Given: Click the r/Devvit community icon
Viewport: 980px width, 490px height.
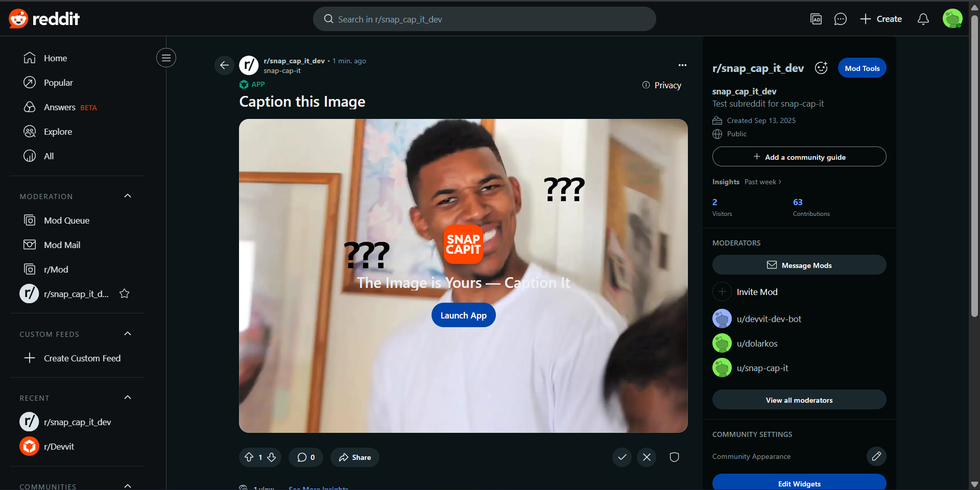Looking at the screenshot, I should 29,446.
